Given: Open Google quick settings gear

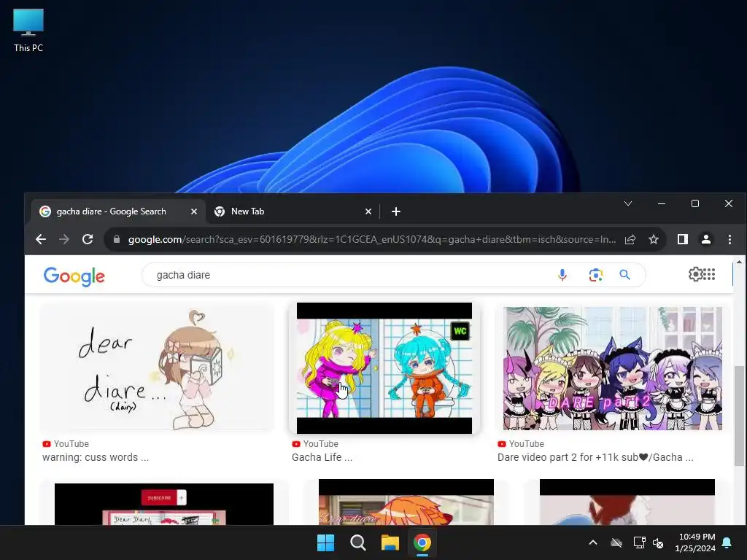Looking at the screenshot, I should (x=695, y=274).
